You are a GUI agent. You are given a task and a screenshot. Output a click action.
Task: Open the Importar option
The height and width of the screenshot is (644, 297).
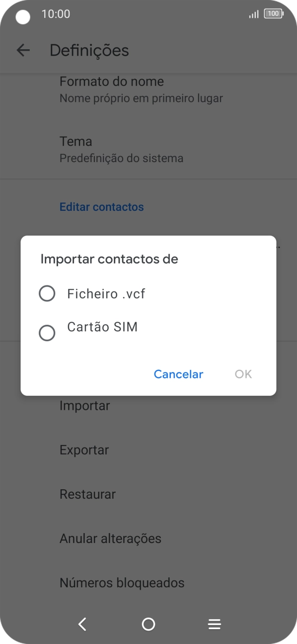[x=84, y=405]
